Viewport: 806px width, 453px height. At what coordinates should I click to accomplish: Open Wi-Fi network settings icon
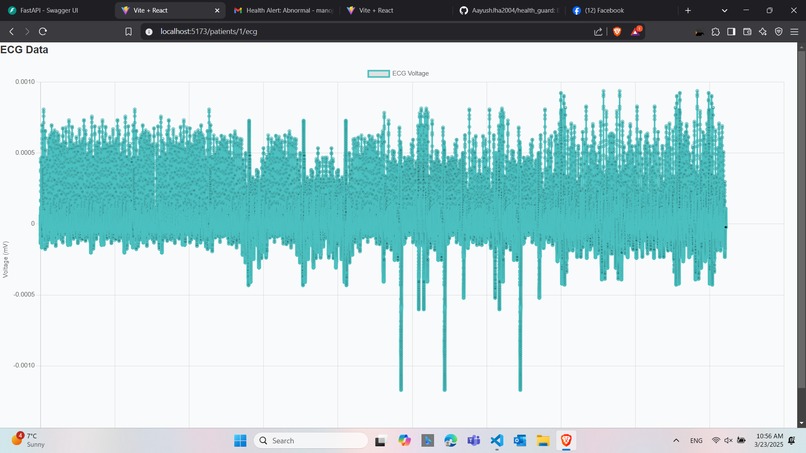pyautogui.click(x=716, y=441)
